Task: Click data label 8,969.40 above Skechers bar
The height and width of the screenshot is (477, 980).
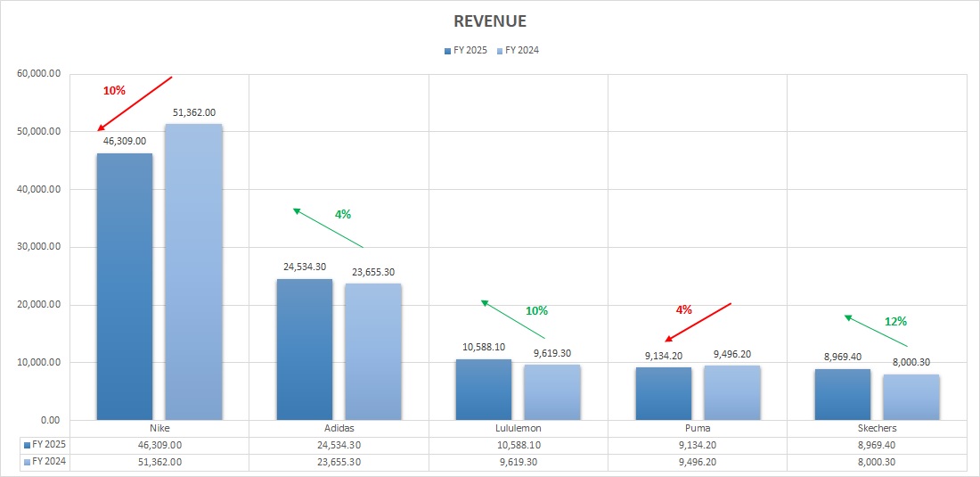Action: click(843, 357)
